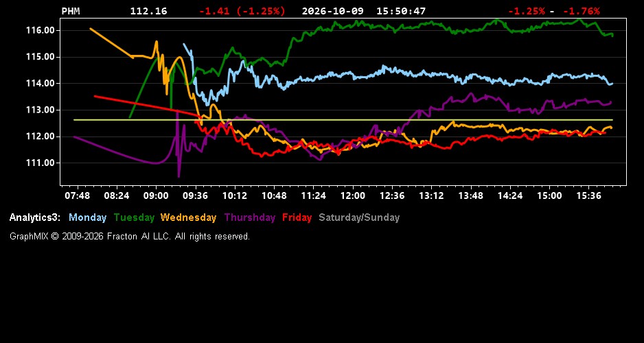The image size is (644, 343).
Task: Click the 111.00 y-axis label
Action: [x=41, y=163]
